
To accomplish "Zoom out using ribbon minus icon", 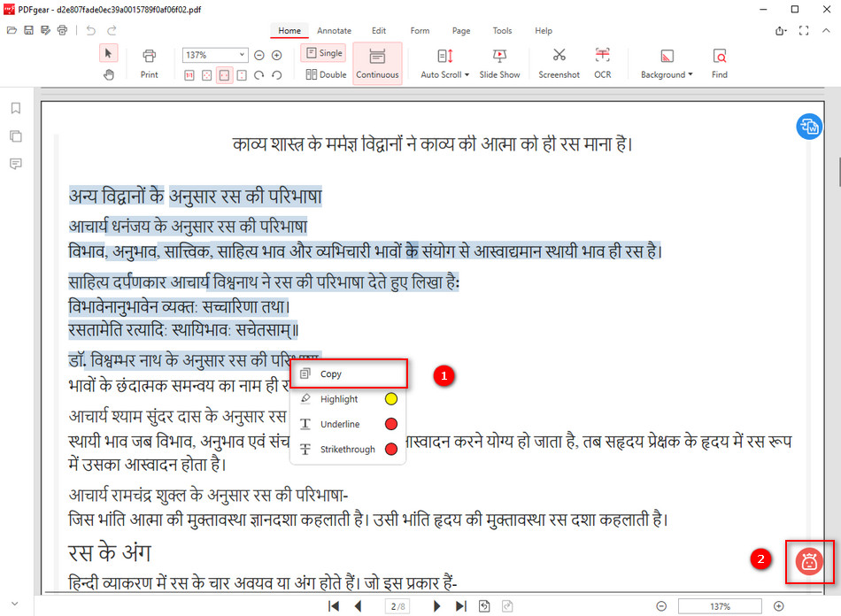I will pos(259,55).
